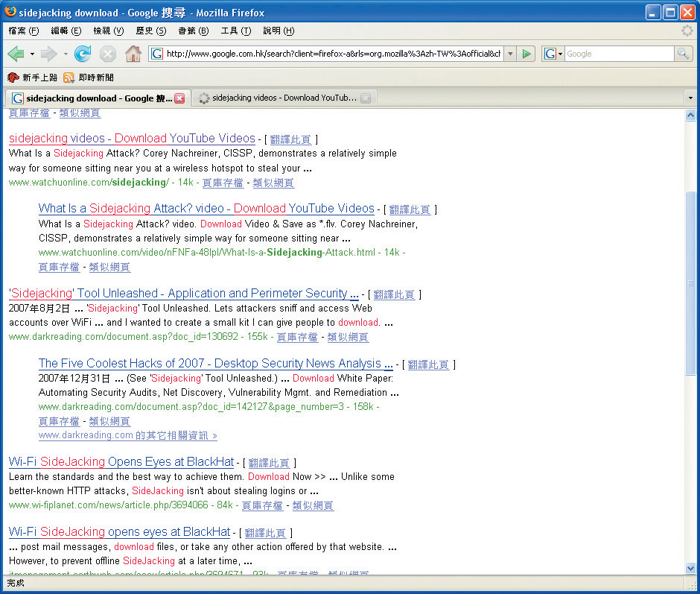The width and height of the screenshot is (700, 594).
Task: Click the address bar URL field
Action: tap(333, 54)
